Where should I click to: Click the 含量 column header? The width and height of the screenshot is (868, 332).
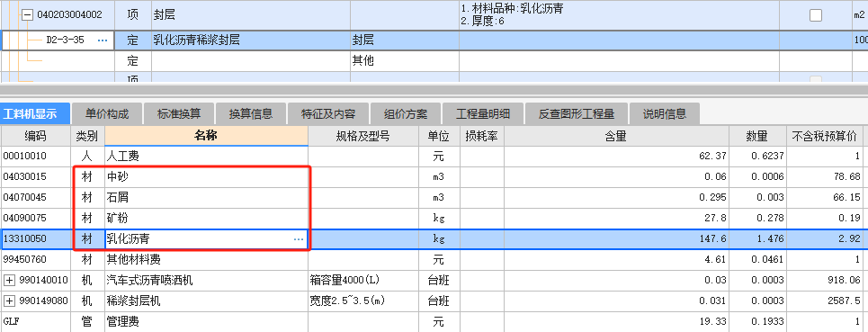616,136
